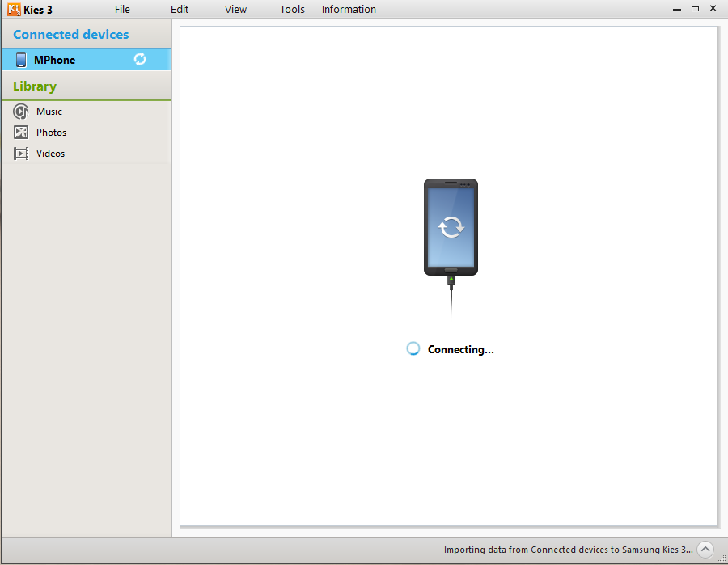Open the Photos library icon
This screenshot has width=728, height=565.
coord(19,132)
